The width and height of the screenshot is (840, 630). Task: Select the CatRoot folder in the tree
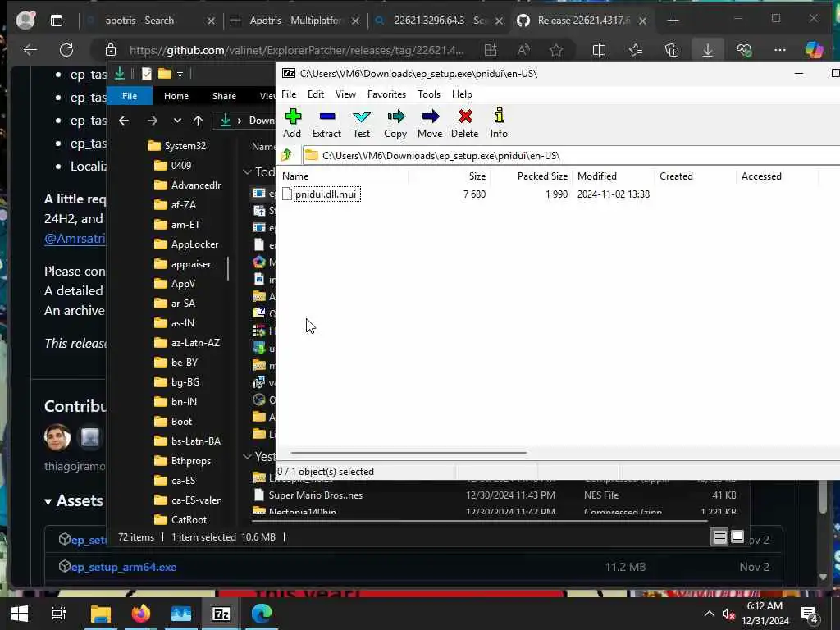click(x=180, y=519)
